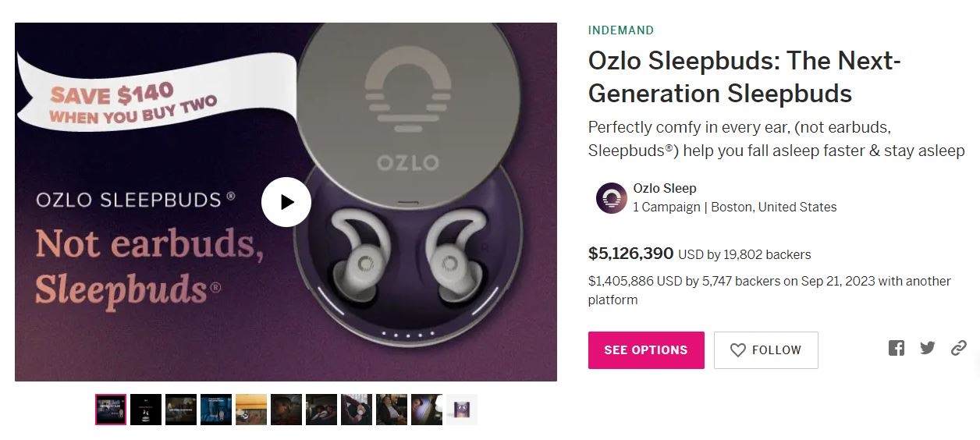Play the Ozlo Sleepbuds campaign video
This screenshot has height=440, width=980.
coord(286,202)
